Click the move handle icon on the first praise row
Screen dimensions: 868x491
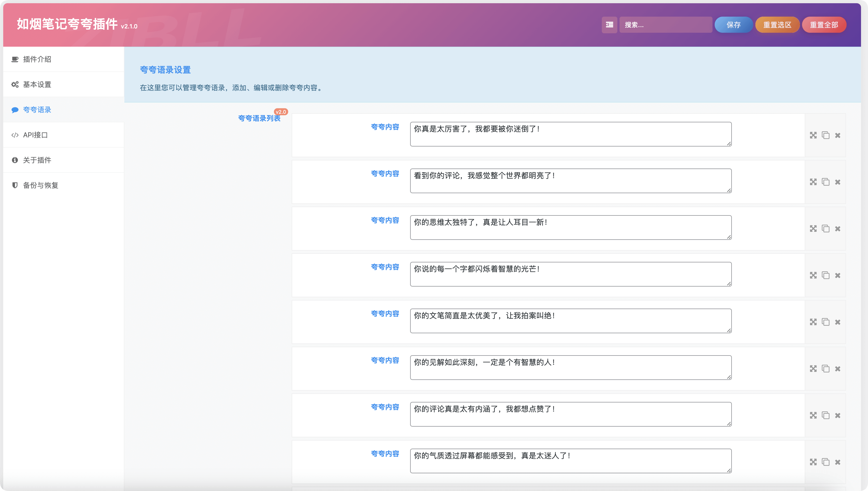(813, 135)
